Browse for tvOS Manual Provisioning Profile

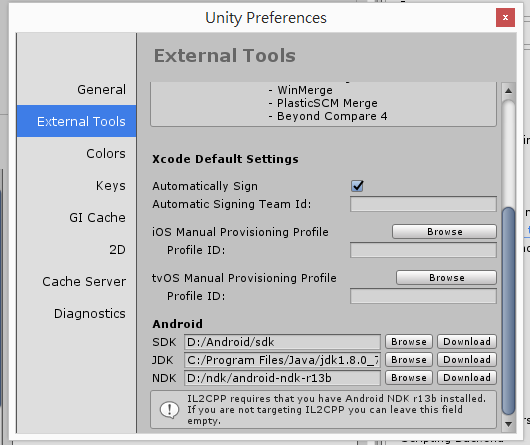tap(447, 278)
